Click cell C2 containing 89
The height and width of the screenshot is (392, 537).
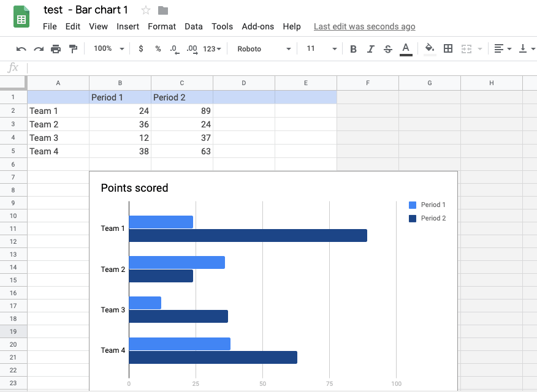pyautogui.click(x=182, y=111)
